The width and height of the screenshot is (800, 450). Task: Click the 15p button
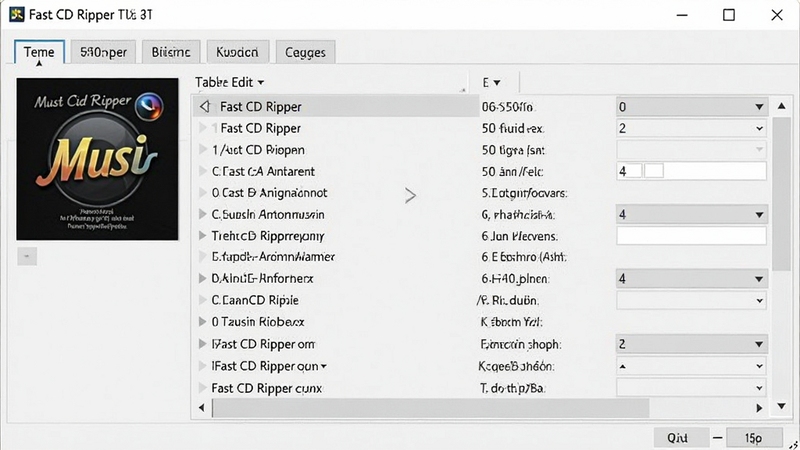pos(754,438)
